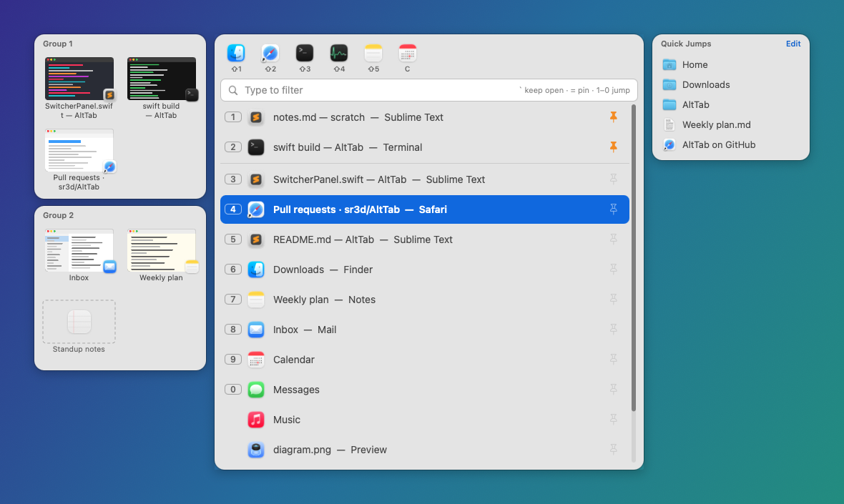Click the Sublime icon beside README.md
Screen dimensions: 844x504
point(256,240)
